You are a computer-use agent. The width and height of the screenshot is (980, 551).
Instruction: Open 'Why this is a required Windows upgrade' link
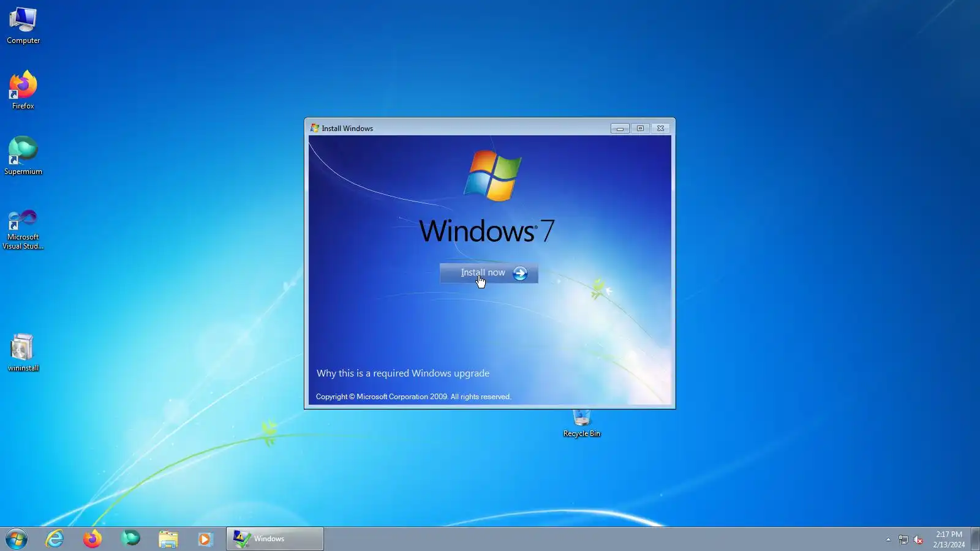click(403, 373)
